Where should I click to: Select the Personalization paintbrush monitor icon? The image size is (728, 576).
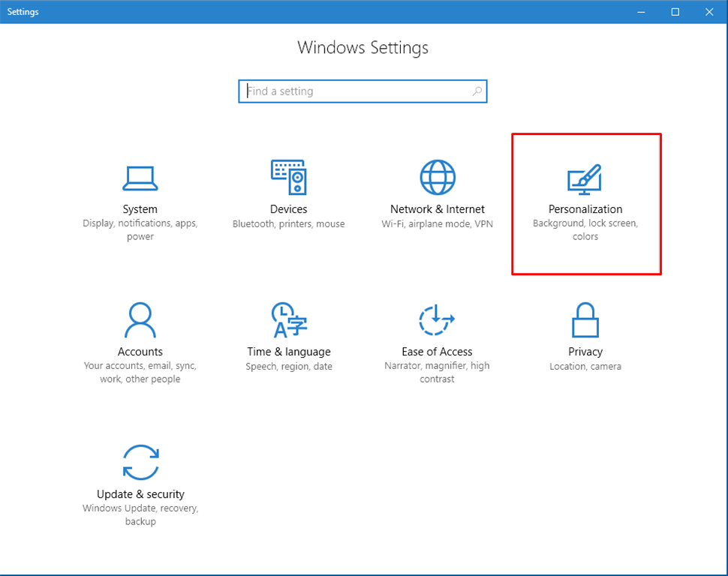pyautogui.click(x=585, y=179)
